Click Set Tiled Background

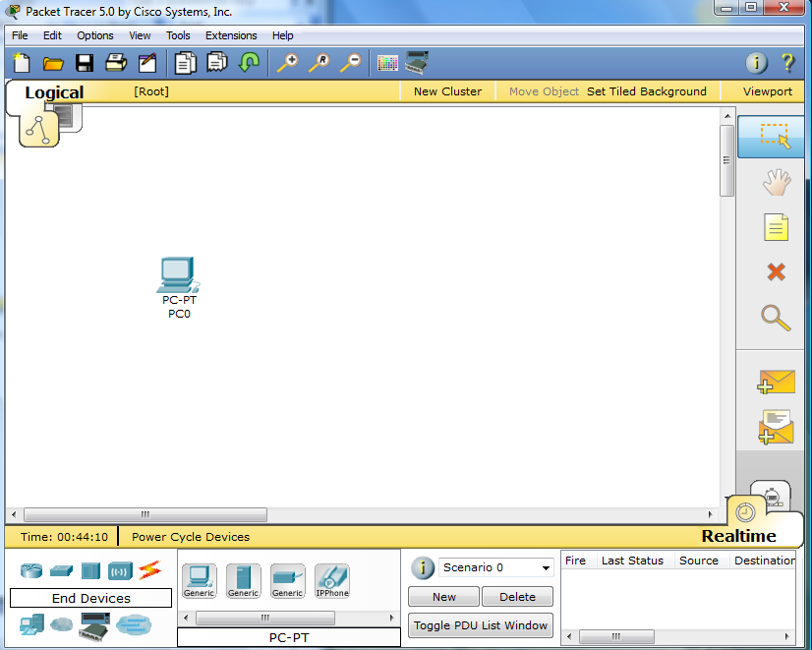(646, 91)
